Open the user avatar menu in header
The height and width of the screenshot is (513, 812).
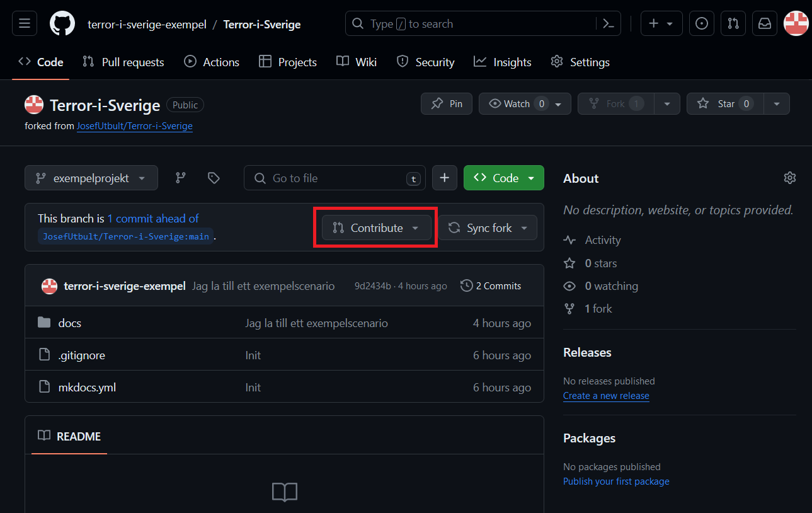point(796,24)
